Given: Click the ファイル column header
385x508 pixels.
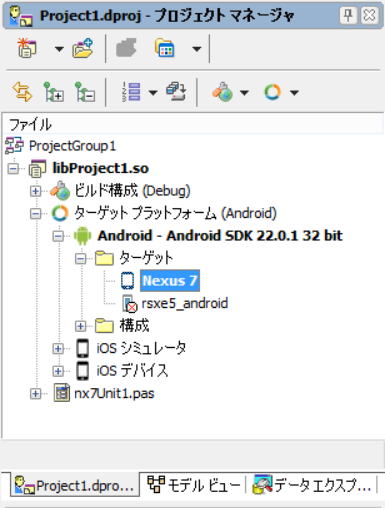Looking at the screenshot, I should pos(193,124).
